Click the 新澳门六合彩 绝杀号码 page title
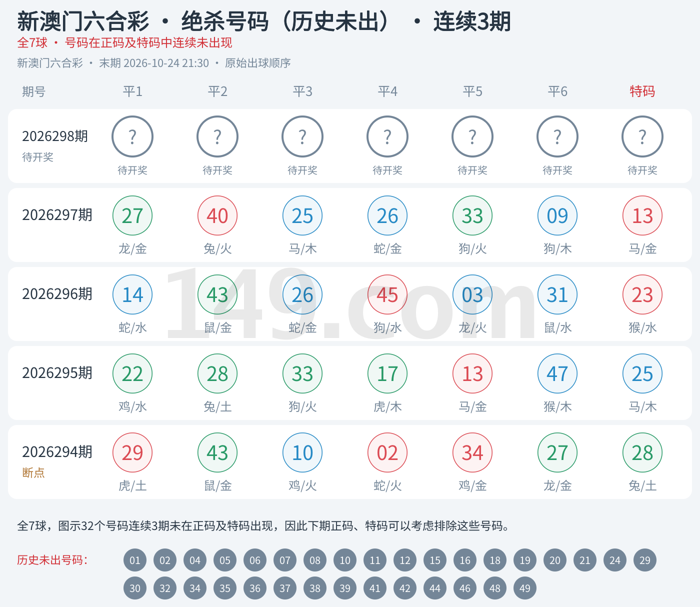Viewport: 700px width, 607px height. pyautogui.click(x=264, y=21)
